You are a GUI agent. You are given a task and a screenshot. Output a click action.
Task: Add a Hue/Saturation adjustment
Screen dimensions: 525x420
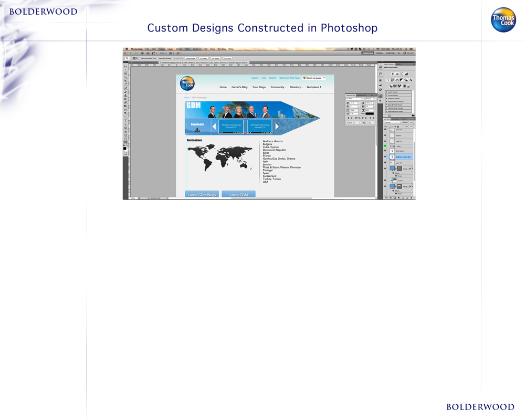[x=393, y=80]
